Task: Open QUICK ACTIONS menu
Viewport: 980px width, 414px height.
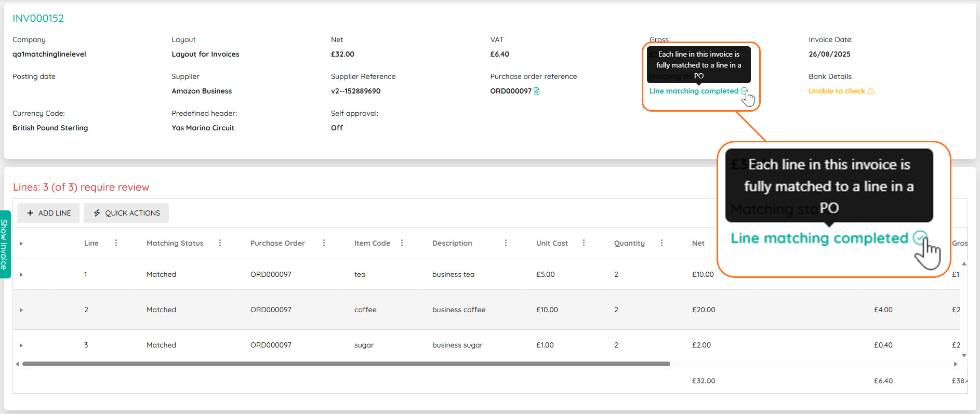Action: [x=126, y=213]
